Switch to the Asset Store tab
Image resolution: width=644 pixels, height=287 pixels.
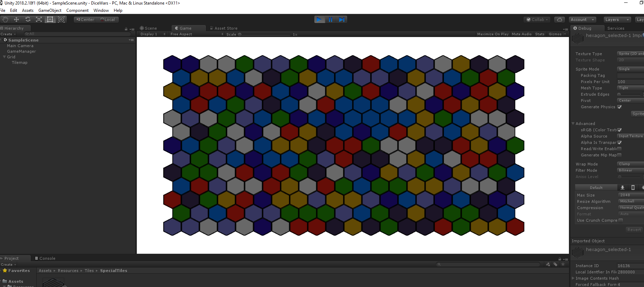224,28
